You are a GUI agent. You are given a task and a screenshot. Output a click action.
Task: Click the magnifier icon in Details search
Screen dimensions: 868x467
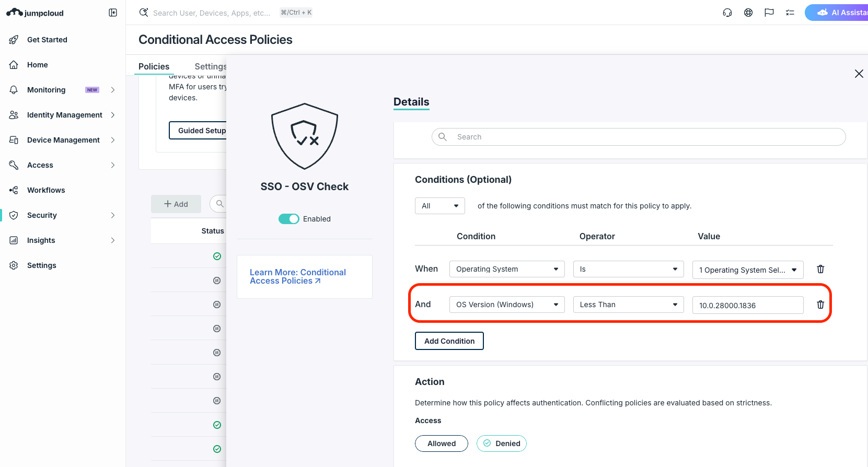pyautogui.click(x=443, y=137)
